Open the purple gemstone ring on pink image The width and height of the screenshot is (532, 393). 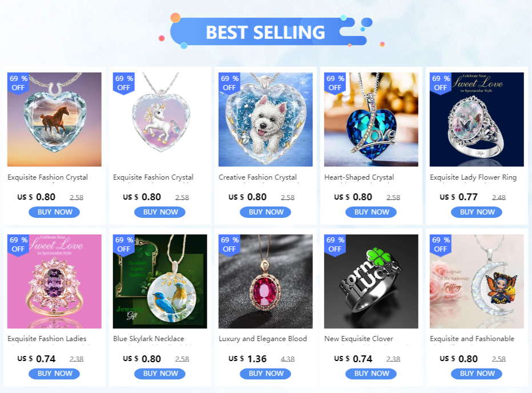tap(54, 281)
